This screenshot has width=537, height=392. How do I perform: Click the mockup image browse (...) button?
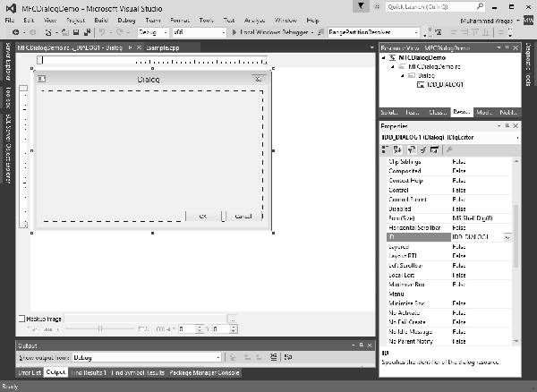pos(232,320)
